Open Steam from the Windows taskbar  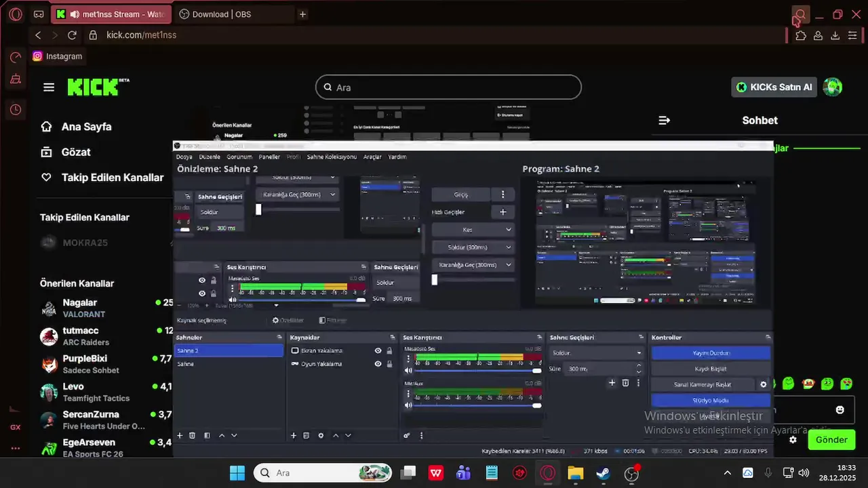[x=603, y=473]
